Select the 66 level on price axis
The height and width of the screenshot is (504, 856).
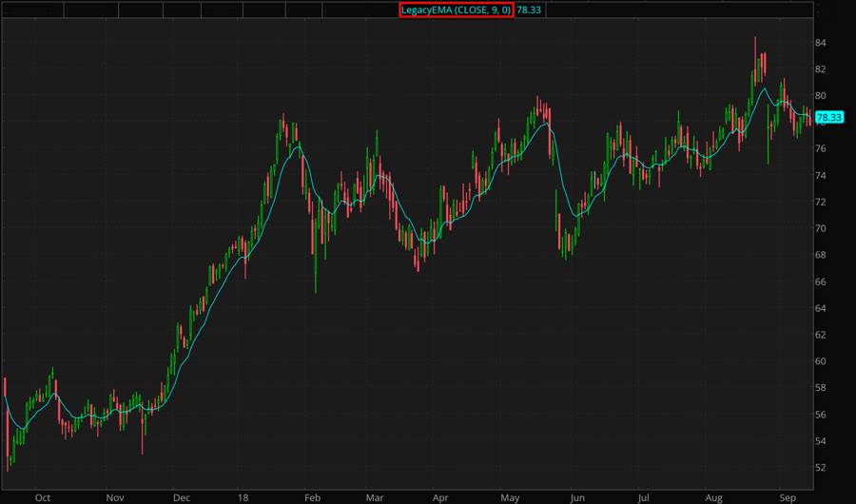[820, 282]
